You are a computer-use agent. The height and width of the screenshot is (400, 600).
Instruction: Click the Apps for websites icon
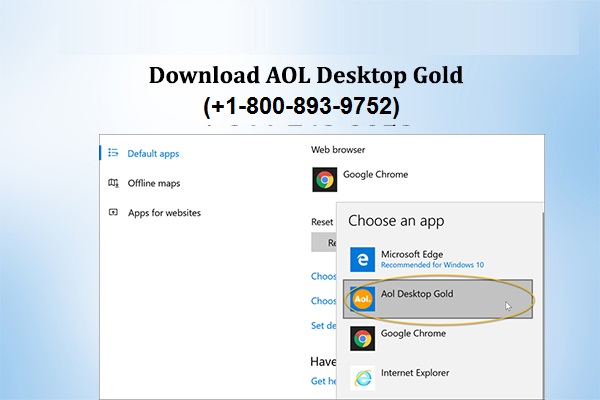click(113, 213)
